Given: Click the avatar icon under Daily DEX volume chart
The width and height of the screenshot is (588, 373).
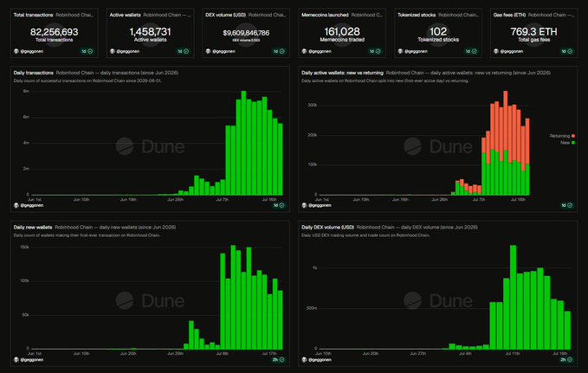Looking at the screenshot, I should 304,360.
